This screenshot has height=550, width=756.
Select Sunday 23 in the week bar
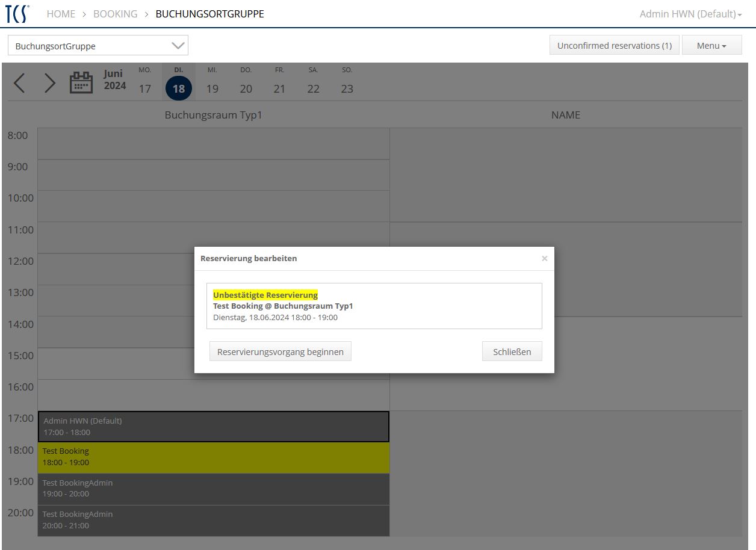tap(347, 83)
